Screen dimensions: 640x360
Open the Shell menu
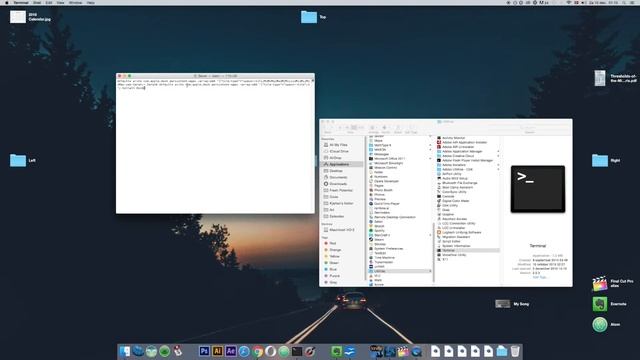pos(37,2)
